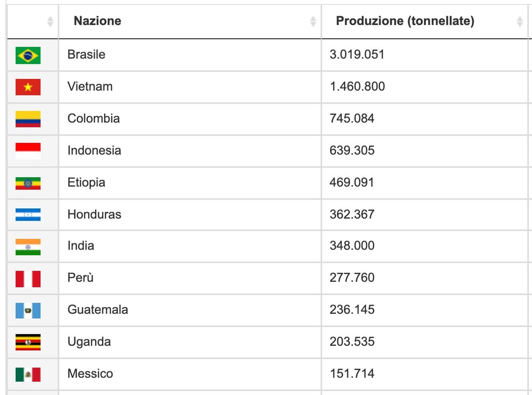
Task: Click the Colombia flag icon
Action: (28, 119)
